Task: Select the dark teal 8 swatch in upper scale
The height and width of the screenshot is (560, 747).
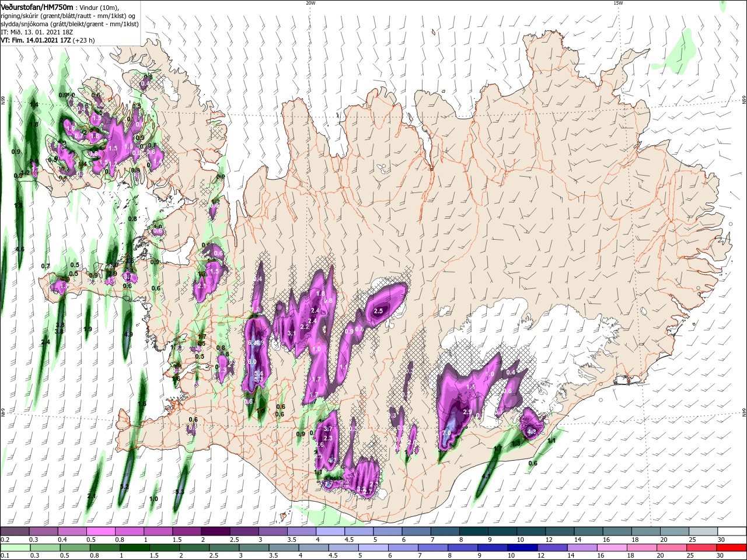Action: (x=473, y=531)
